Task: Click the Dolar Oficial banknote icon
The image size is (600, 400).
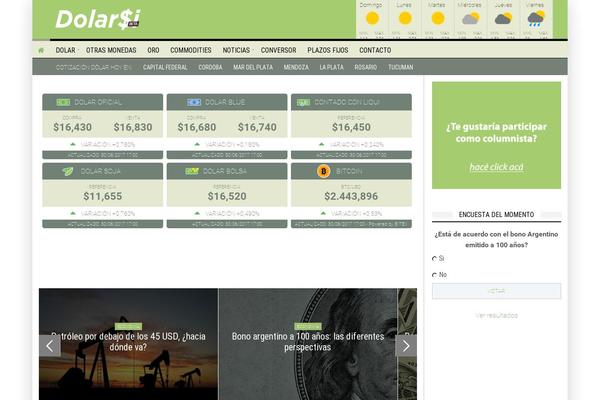Action: [x=63, y=102]
